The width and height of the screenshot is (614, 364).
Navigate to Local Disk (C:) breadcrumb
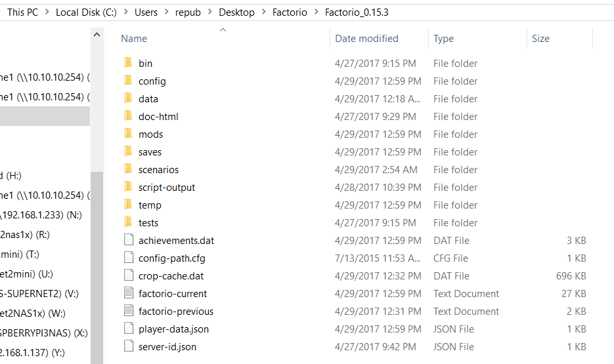86,12
